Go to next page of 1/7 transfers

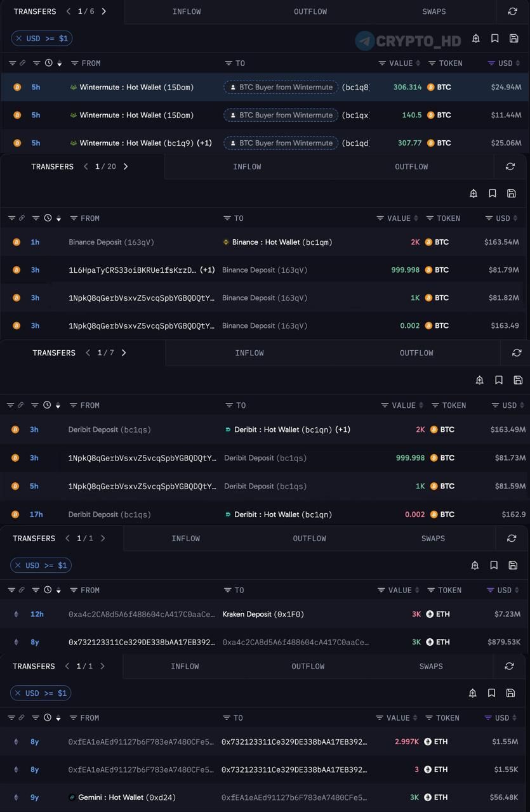pos(124,353)
